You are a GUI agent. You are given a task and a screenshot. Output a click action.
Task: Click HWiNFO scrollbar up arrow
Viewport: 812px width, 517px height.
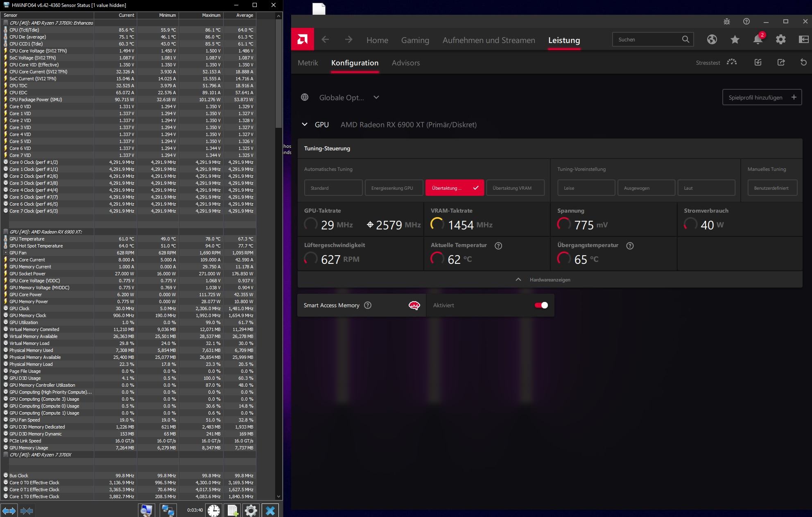click(x=279, y=16)
